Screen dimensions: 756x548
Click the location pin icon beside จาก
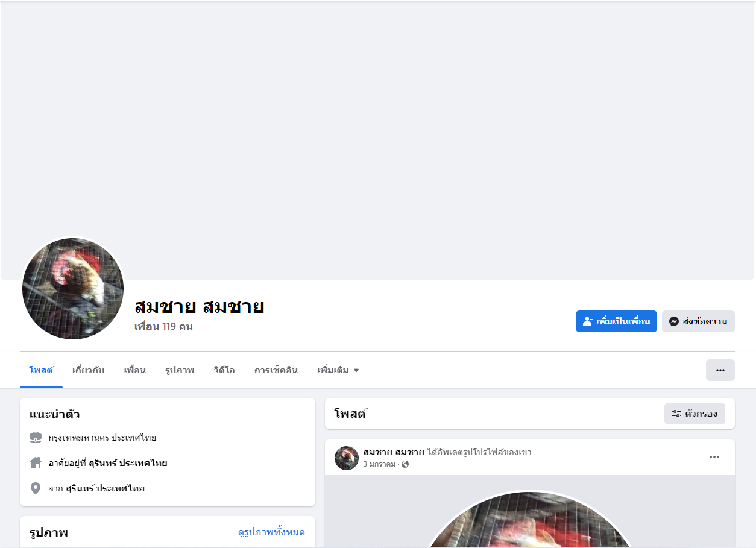(x=36, y=488)
